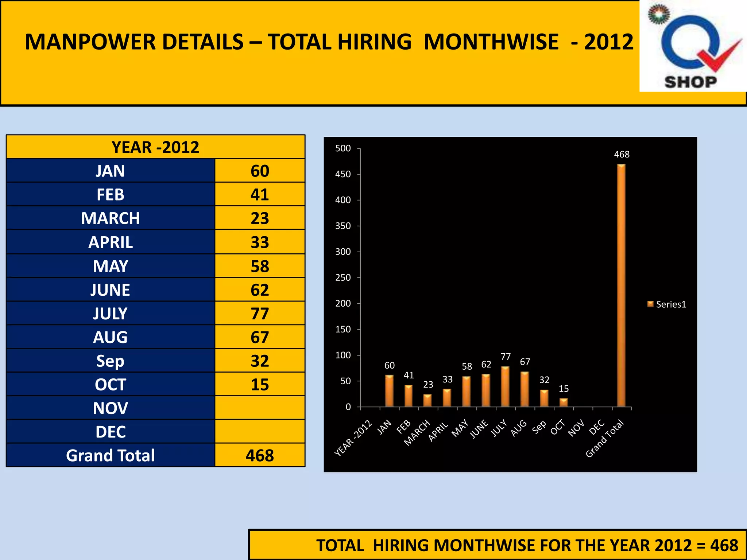Click the 468 data label in chart
The width and height of the screenshot is (747, 560).
tap(622, 154)
